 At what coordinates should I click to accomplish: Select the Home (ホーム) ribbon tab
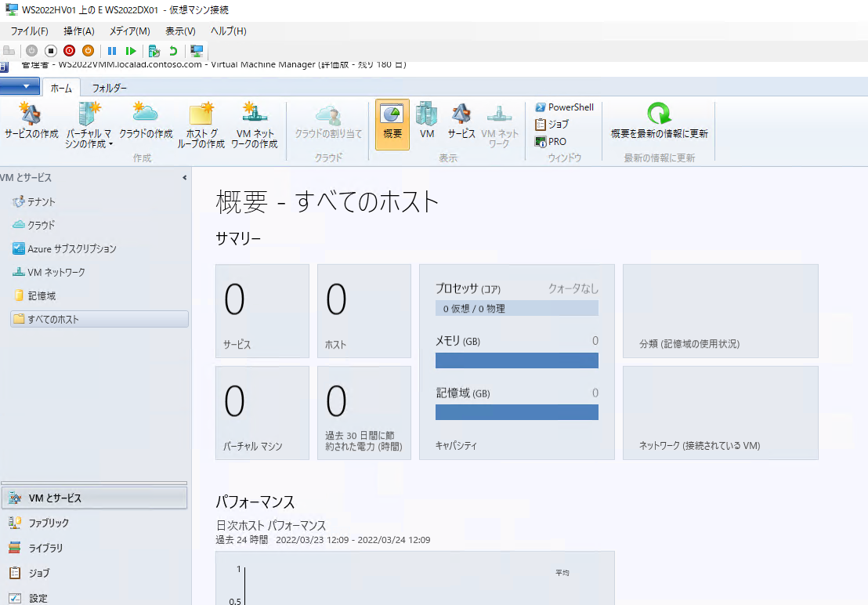coord(61,88)
